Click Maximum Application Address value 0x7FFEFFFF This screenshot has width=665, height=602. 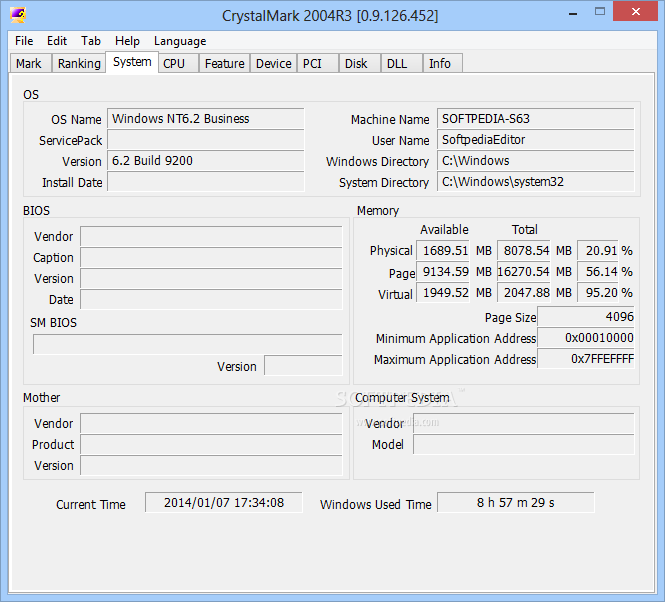(x=586, y=358)
